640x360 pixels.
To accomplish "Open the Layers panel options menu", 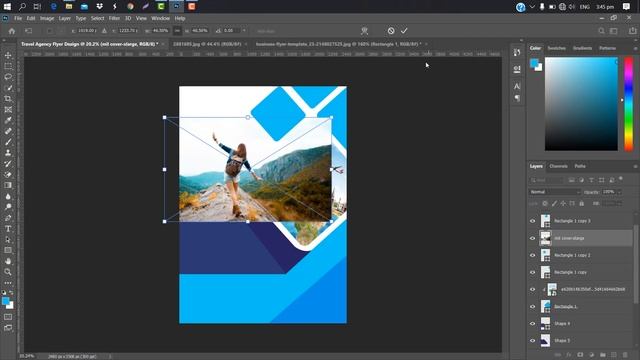I will coord(635,167).
